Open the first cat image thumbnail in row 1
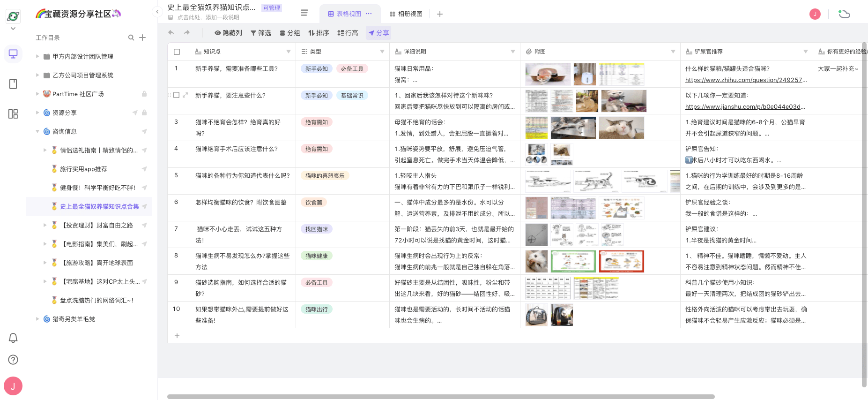 (x=548, y=74)
